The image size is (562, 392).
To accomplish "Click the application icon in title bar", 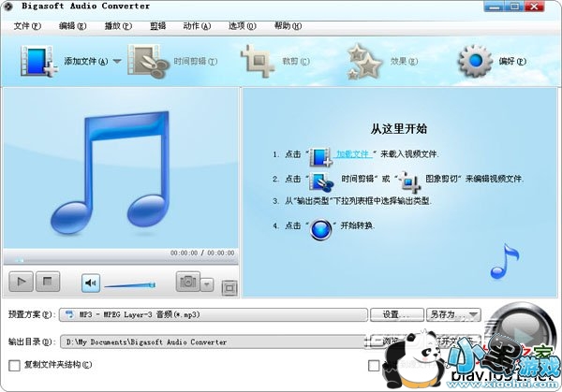I will (x=7, y=7).
